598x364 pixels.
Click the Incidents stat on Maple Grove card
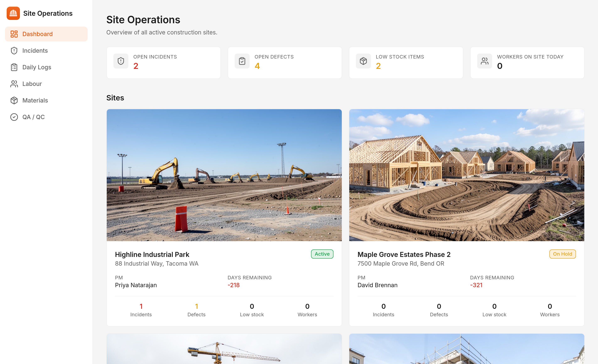384,310
